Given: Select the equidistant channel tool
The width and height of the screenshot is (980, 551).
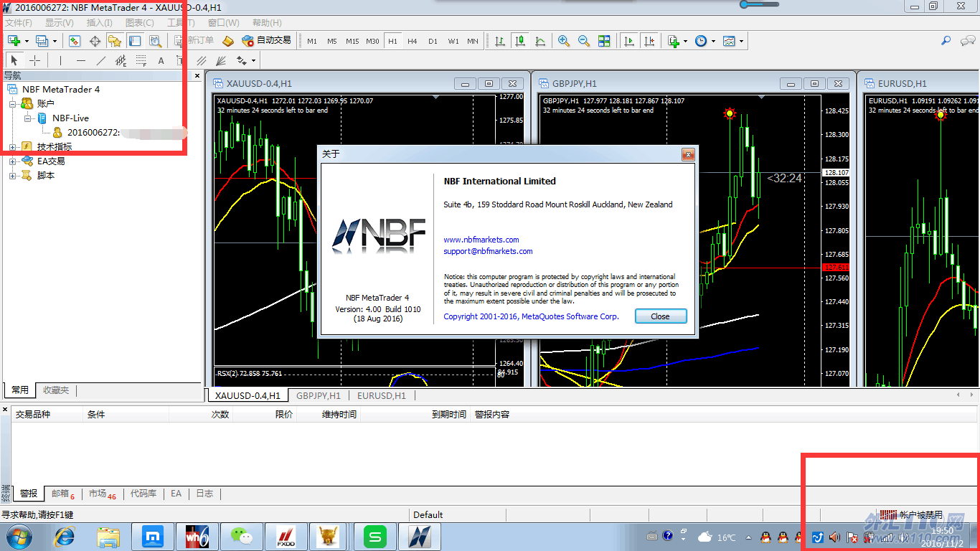Looking at the screenshot, I should coord(121,61).
